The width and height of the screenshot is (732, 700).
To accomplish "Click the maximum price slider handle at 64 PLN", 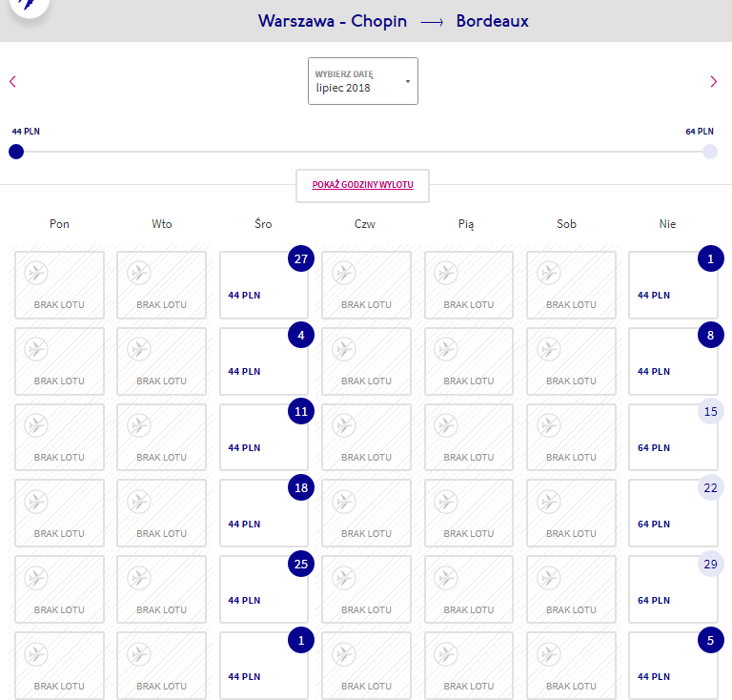I will click(x=709, y=152).
